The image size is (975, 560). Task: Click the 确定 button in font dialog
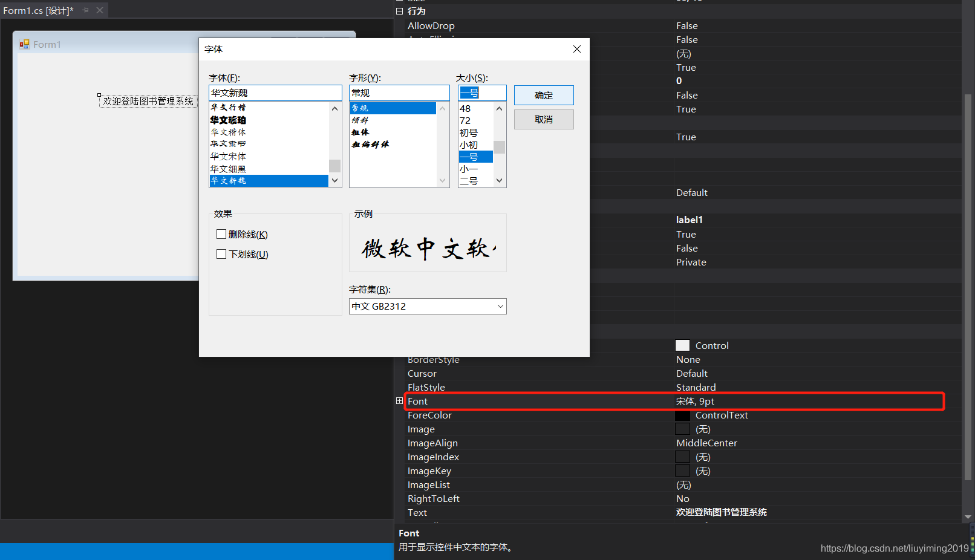click(x=544, y=96)
